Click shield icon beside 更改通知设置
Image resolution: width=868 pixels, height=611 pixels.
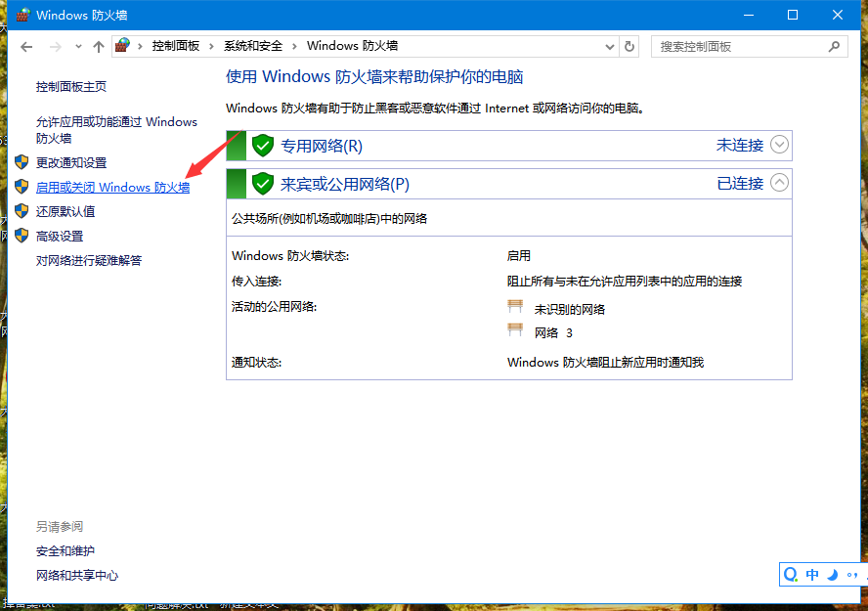click(22, 162)
